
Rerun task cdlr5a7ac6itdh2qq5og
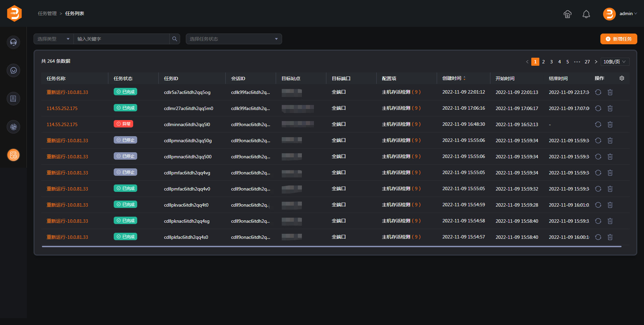coord(598,92)
